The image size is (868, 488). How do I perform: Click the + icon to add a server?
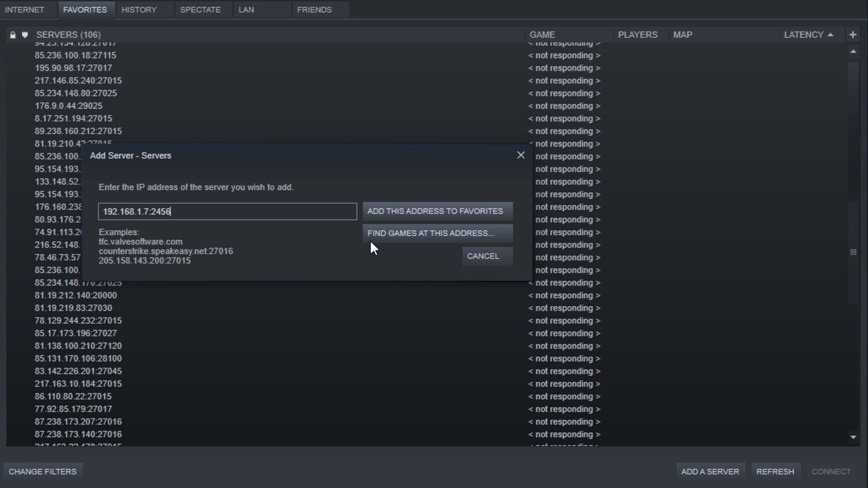853,34
